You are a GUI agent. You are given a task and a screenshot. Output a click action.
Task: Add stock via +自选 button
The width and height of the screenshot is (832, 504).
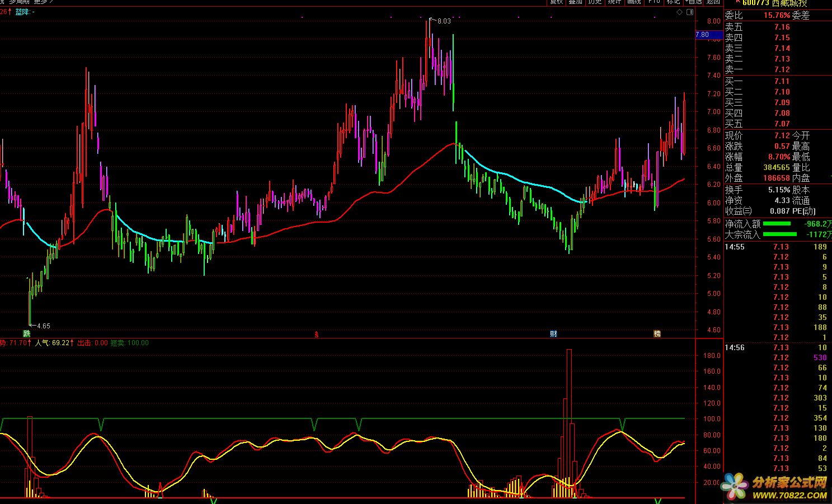coord(693,2)
